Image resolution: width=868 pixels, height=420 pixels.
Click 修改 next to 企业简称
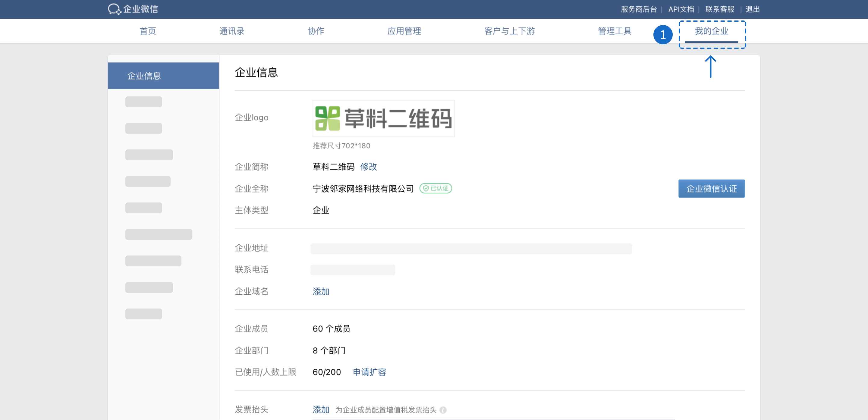pos(369,167)
